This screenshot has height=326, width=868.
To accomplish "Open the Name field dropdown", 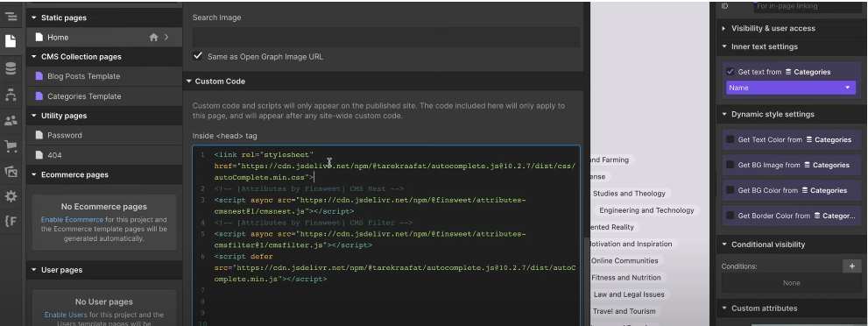I will tap(791, 88).
